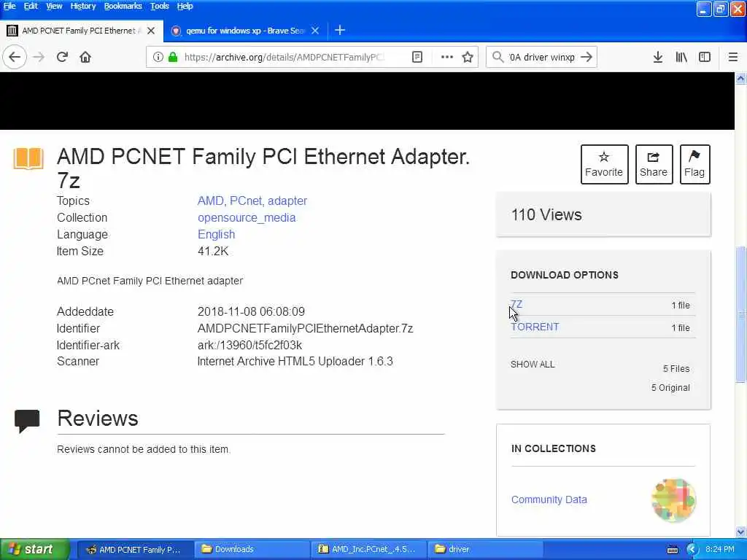Open the hamburger application menu

733,57
